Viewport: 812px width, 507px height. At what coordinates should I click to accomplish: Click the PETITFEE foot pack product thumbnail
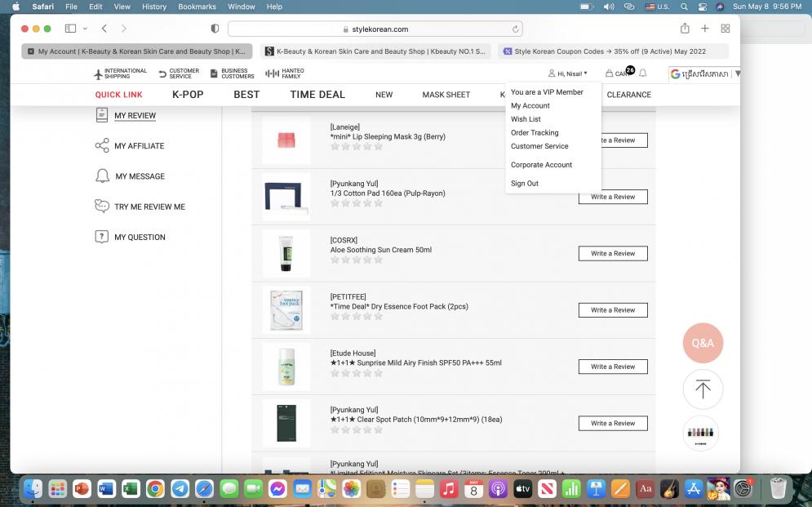tap(286, 310)
